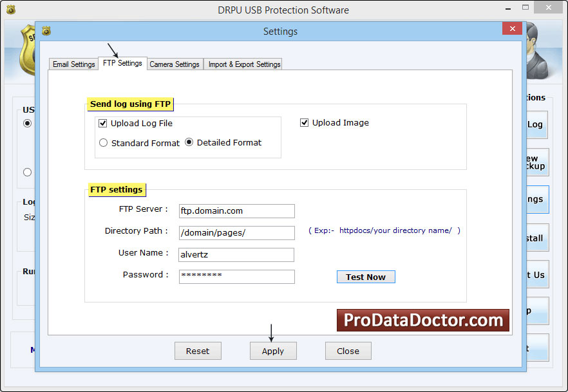Apply the current FTP settings
This screenshot has height=392, width=568.
click(x=272, y=351)
